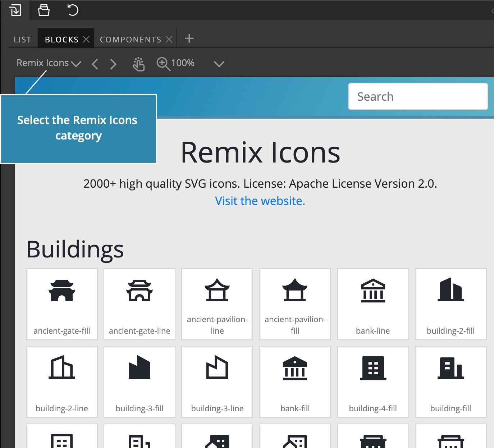
Task: Click the 2000+ high quality SVG icons description
Action: (260, 184)
